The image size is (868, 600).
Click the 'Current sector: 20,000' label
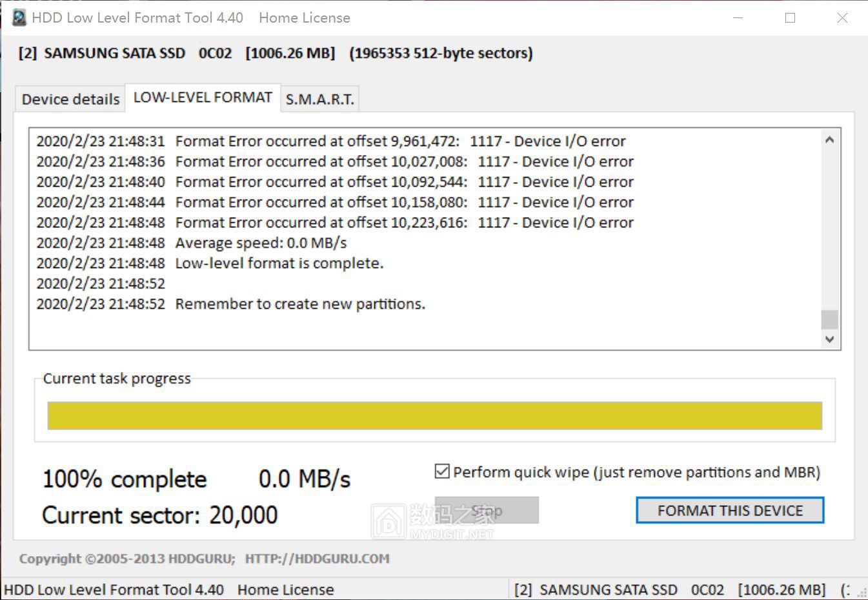[x=159, y=515]
